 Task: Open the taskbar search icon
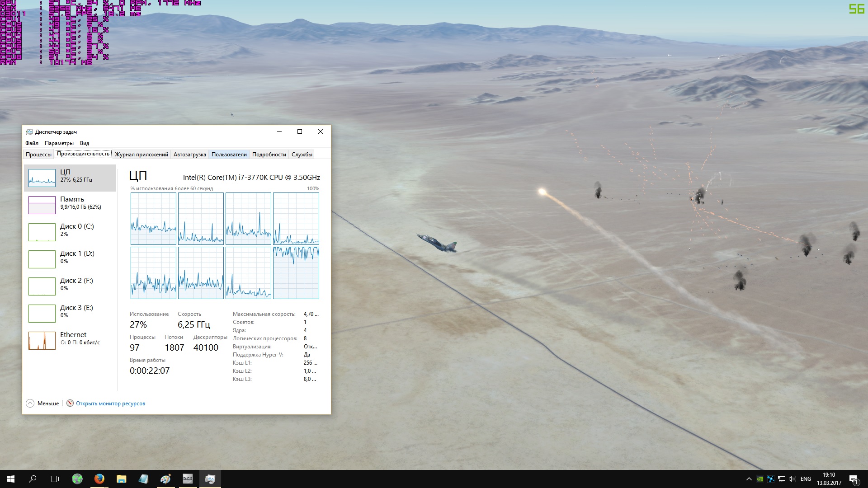point(33,479)
